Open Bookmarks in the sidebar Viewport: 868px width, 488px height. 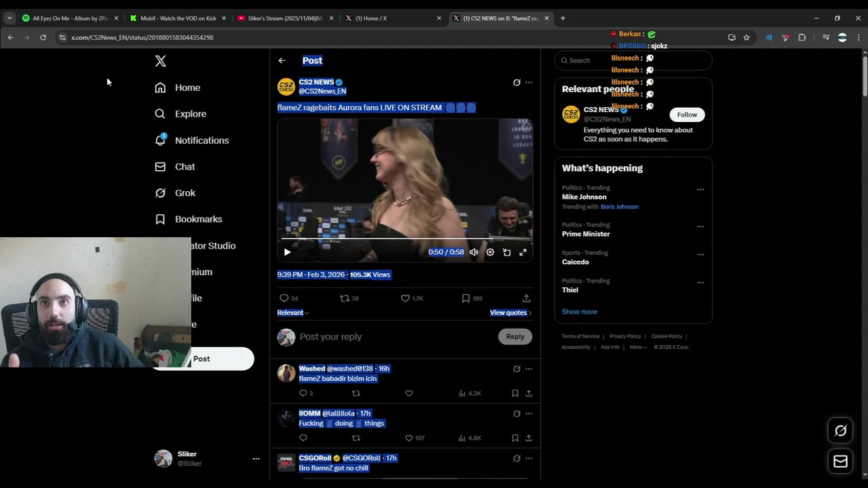tap(189, 219)
